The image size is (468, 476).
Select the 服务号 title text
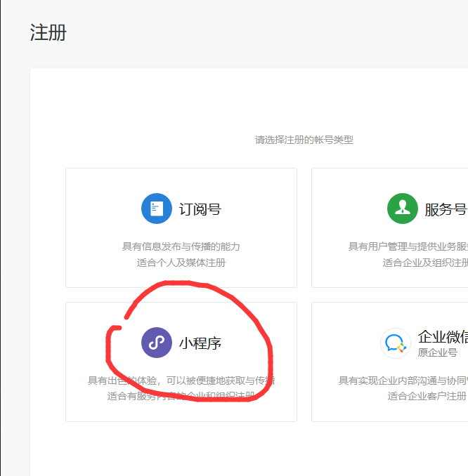446,209
